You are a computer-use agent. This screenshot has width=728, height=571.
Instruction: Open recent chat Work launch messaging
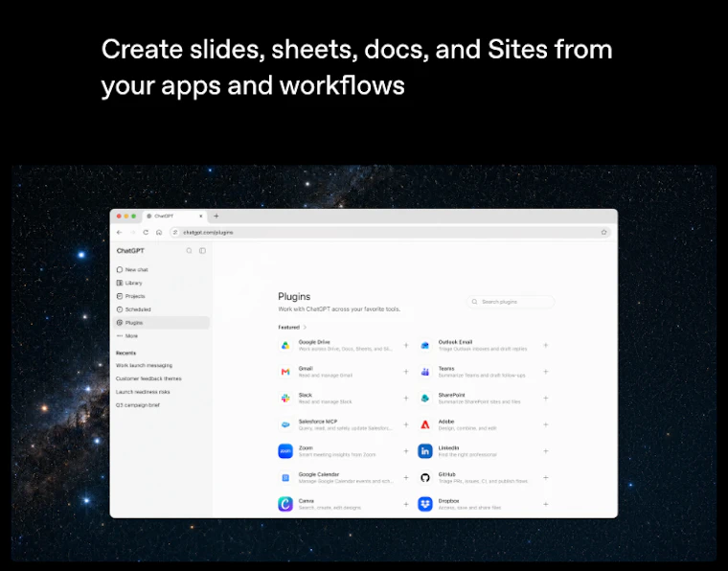pos(144,365)
